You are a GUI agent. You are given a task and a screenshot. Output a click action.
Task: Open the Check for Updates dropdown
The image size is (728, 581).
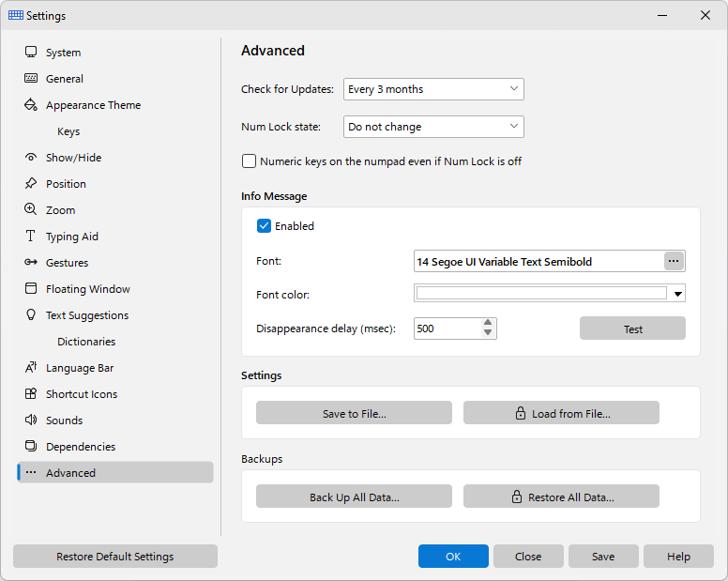pyautogui.click(x=433, y=89)
